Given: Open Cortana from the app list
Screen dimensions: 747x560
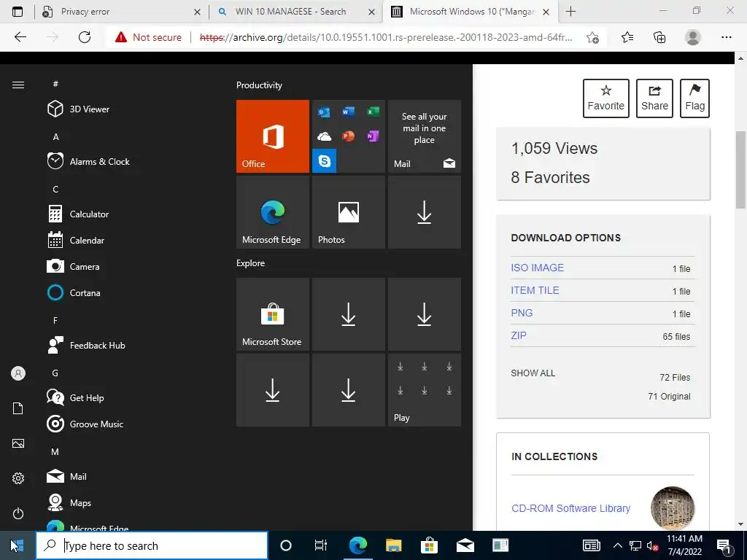Looking at the screenshot, I should 74,293.
